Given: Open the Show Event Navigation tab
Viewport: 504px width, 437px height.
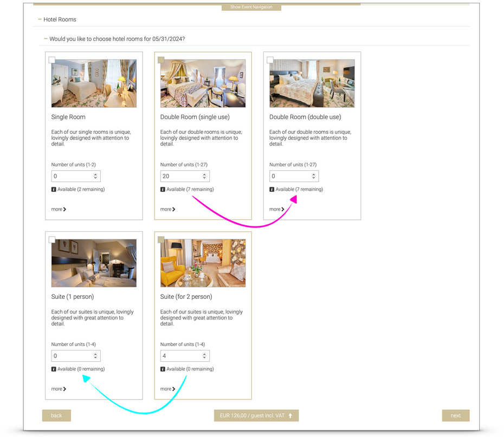Looking at the screenshot, I should pos(251,7).
